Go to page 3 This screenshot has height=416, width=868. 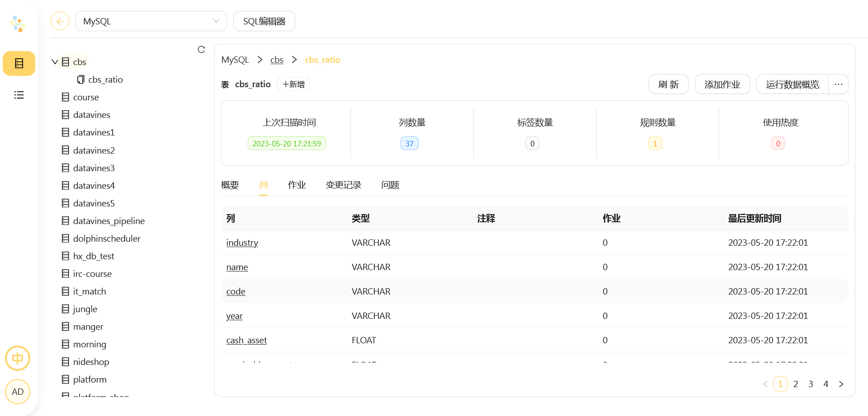pos(811,384)
